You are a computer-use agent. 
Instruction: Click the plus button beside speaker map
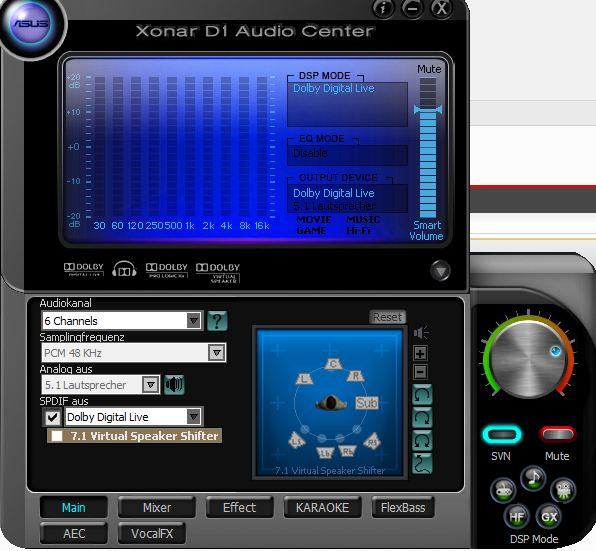420,353
